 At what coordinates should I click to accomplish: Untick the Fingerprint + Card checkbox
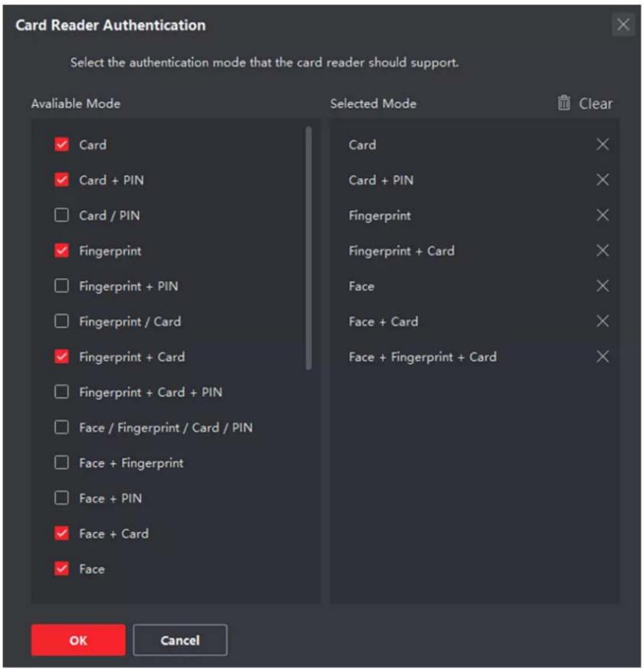click(x=62, y=356)
